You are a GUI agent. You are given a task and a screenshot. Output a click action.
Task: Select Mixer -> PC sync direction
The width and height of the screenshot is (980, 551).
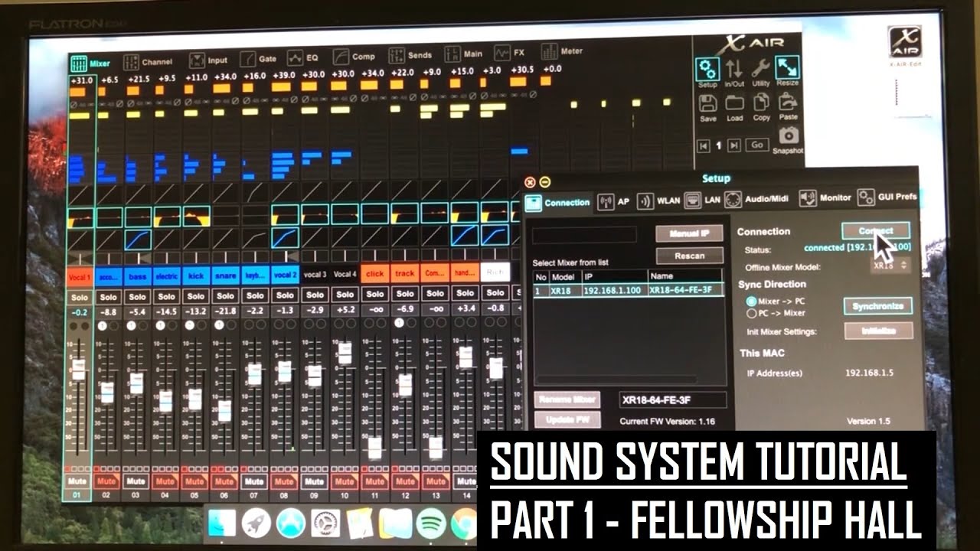[751, 302]
